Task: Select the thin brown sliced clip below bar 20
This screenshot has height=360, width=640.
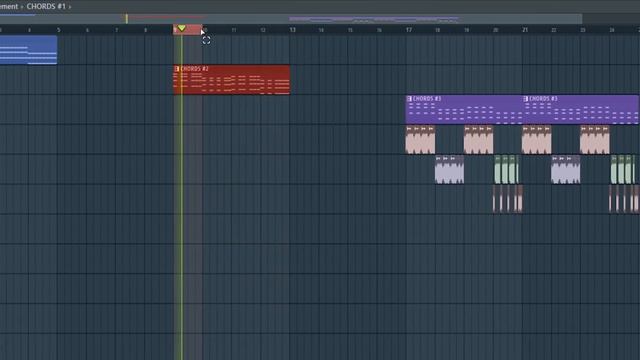Action: (x=508, y=199)
